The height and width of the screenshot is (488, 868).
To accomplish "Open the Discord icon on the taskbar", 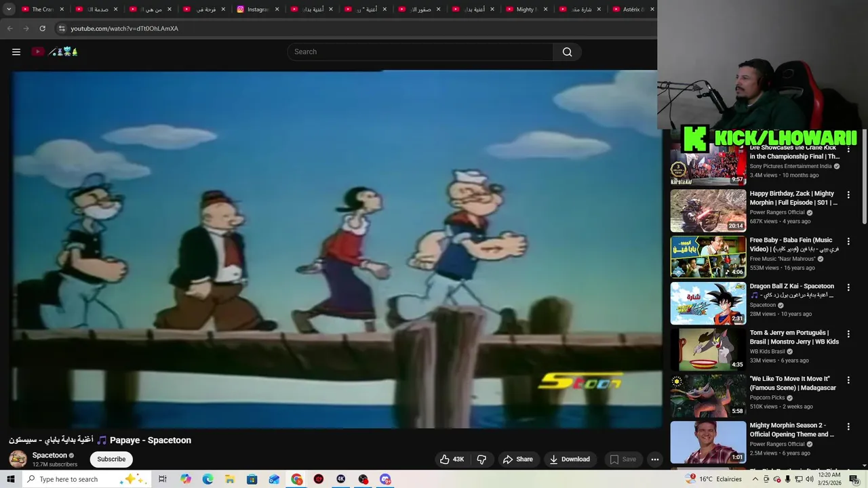I will pyautogui.click(x=385, y=479).
